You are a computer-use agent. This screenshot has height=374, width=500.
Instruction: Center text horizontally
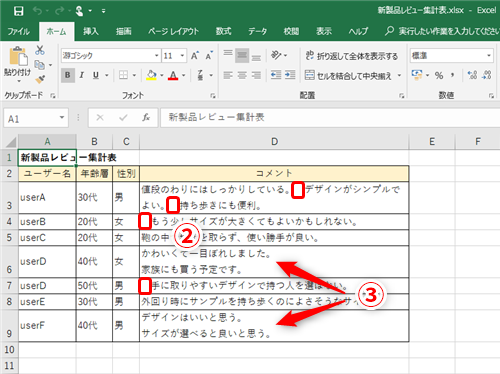(242, 75)
